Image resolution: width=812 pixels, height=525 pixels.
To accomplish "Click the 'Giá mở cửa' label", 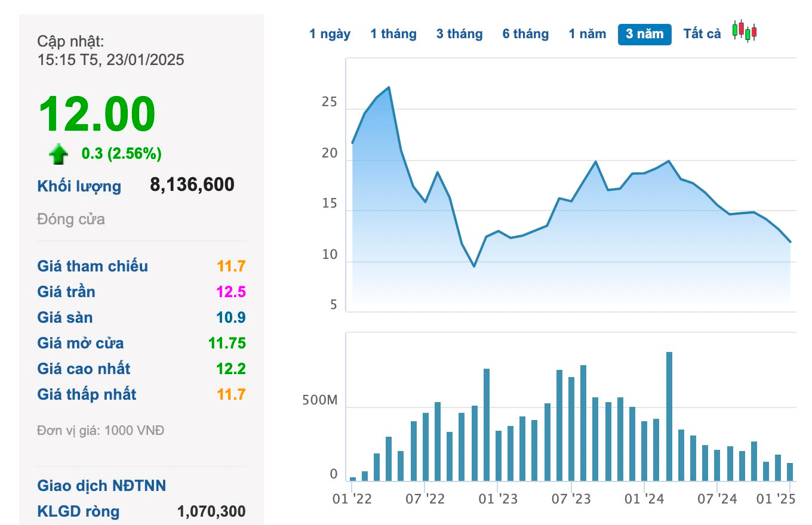I will click(x=81, y=343).
